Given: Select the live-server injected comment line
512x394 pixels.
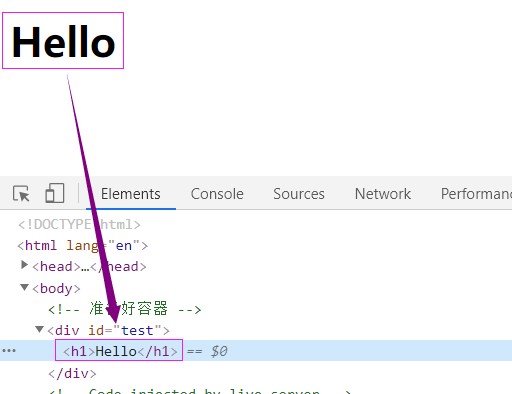Looking at the screenshot, I should point(200,391).
